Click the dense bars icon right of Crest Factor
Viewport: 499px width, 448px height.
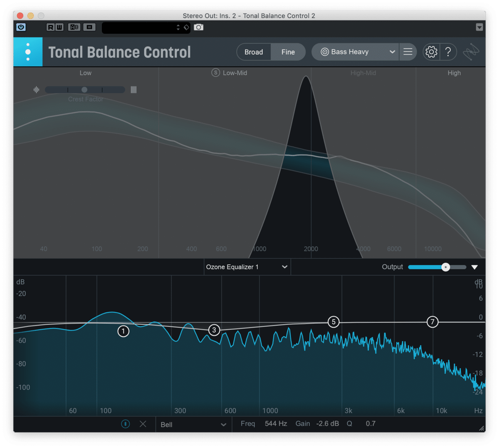click(133, 89)
